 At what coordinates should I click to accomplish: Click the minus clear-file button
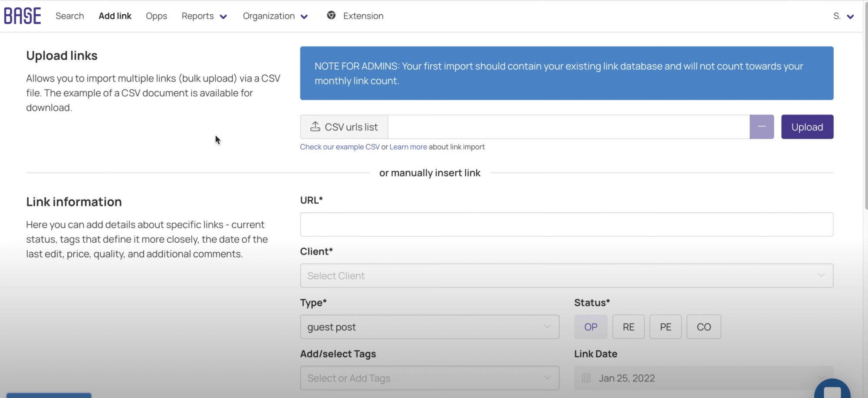[x=761, y=127]
